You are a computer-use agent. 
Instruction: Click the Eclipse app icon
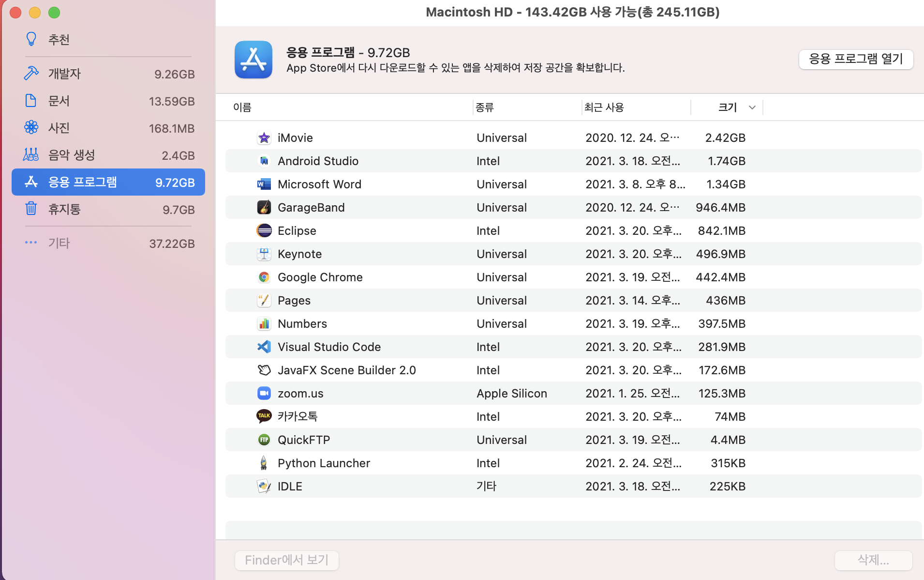tap(264, 231)
